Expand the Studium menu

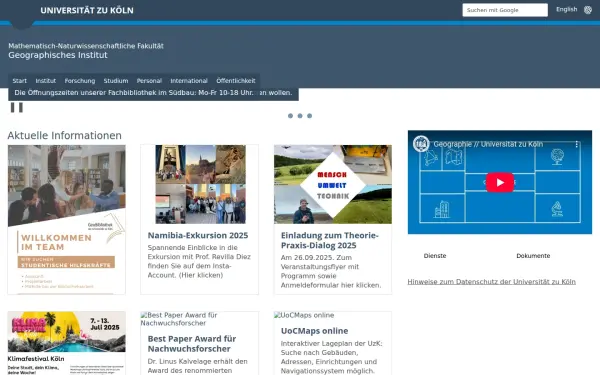116,81
